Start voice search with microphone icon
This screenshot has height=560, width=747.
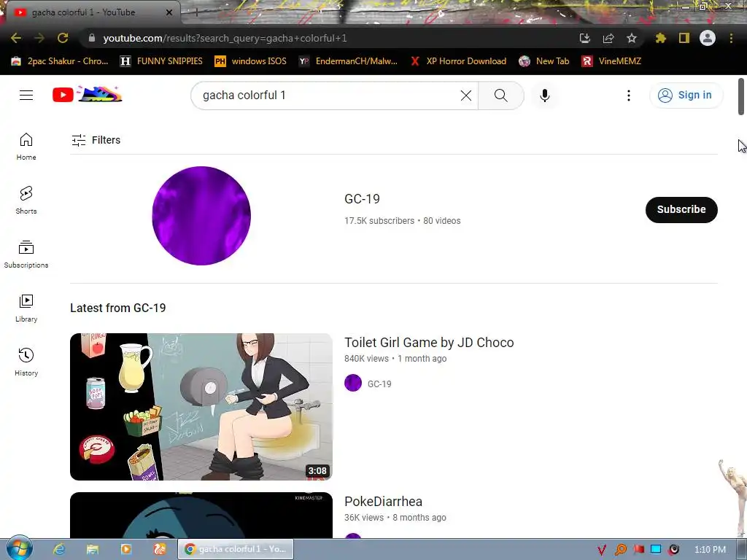coord(544,96)
